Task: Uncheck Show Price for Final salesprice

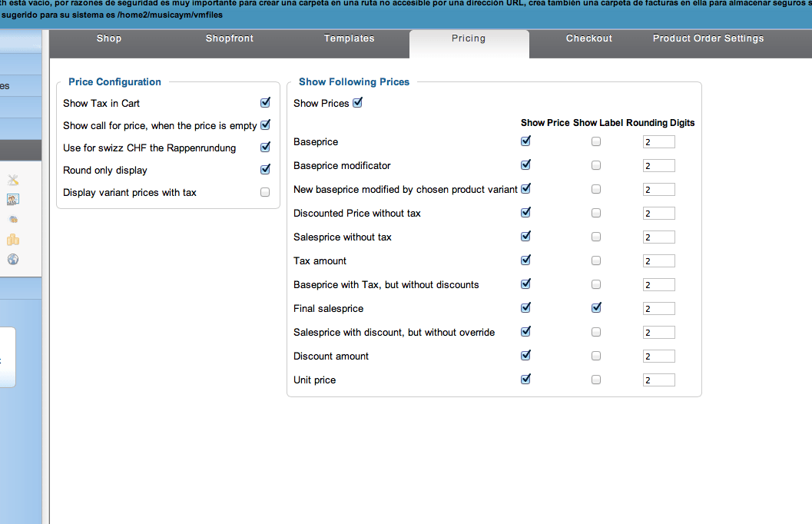Action: 525,307
